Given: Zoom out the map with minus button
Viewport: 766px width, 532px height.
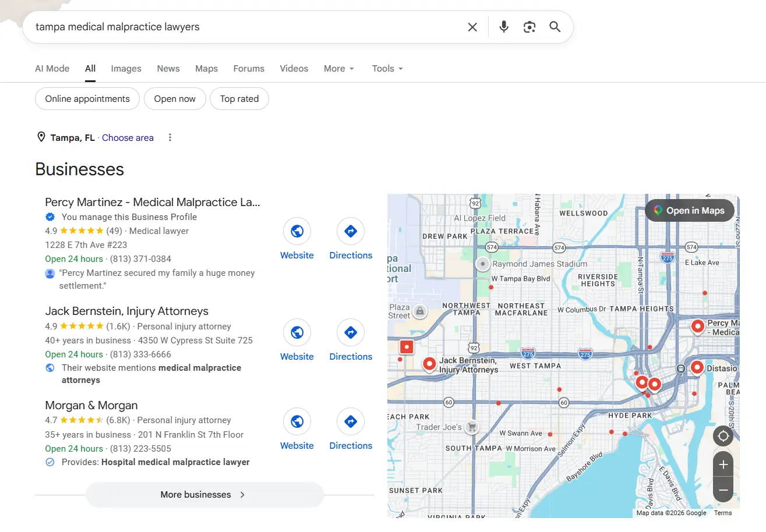Looking at the screenshot, I should (x=723, y=490).
